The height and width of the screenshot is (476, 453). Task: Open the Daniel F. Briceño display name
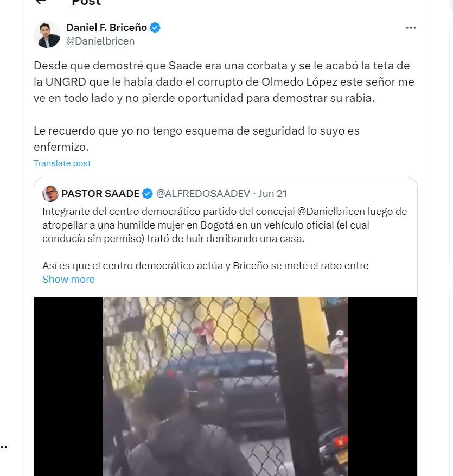[x=106, y=28]
